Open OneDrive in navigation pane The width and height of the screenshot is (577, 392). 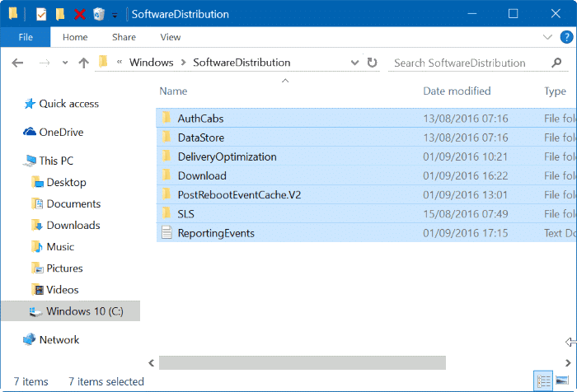[x=54, y=132]
